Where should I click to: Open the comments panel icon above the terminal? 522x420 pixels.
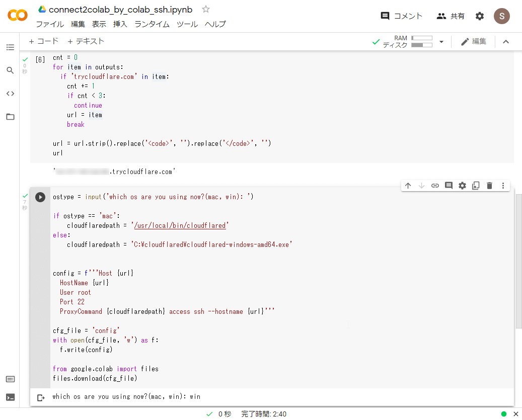pyautogui.click(x=10, y=379)
